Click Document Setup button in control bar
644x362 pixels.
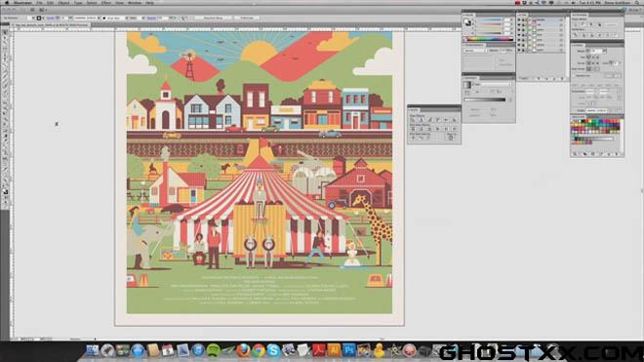pyautogui.click(x=213, y=18)
